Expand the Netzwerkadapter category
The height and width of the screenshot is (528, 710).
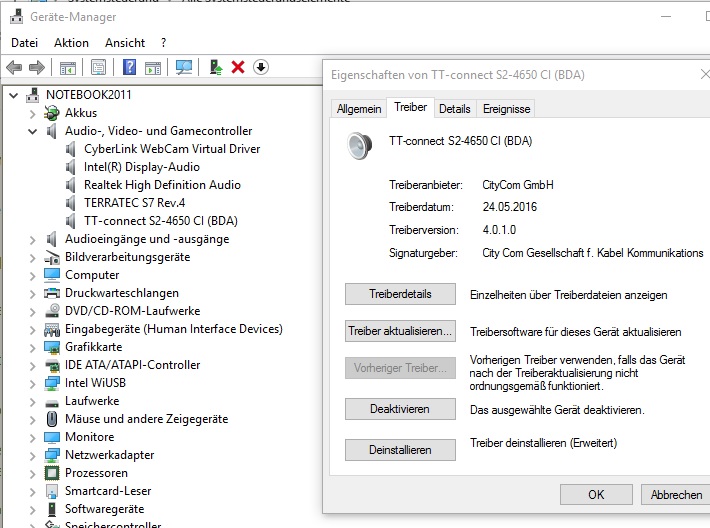coord(32,455)
